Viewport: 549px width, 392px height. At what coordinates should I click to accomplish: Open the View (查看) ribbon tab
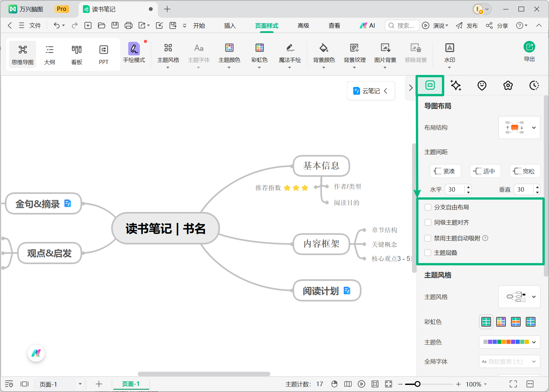pos(334,25)
